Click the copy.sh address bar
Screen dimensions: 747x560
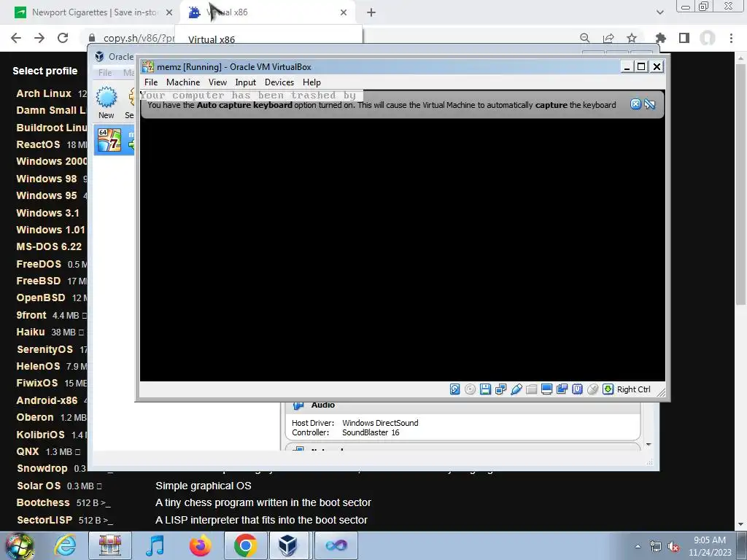point(138,38)
